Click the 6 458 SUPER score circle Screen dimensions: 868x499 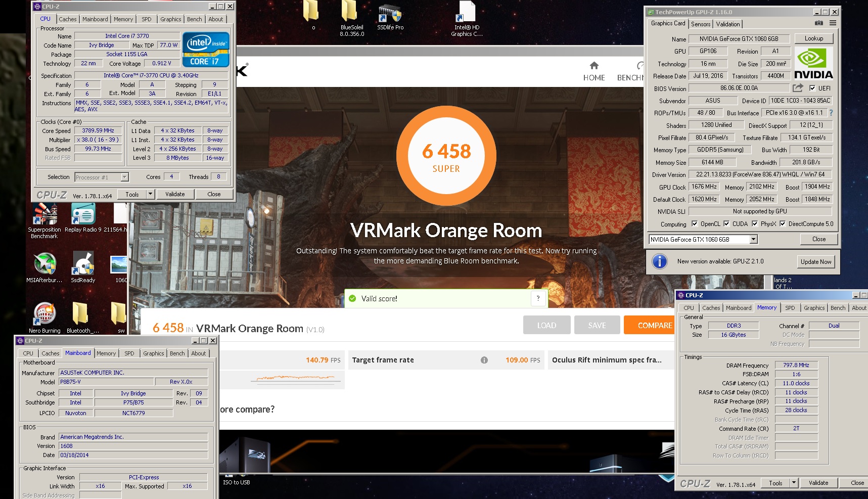tap(446, 155)
